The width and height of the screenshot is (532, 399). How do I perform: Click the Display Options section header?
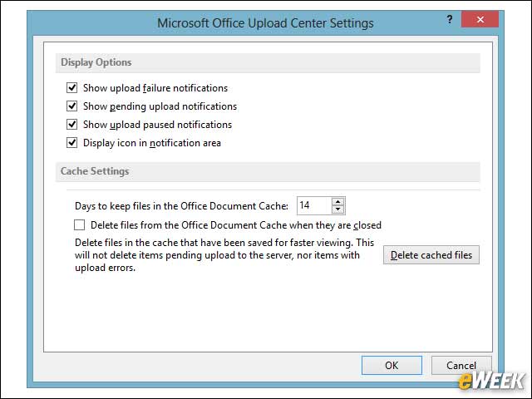(268, 63)
